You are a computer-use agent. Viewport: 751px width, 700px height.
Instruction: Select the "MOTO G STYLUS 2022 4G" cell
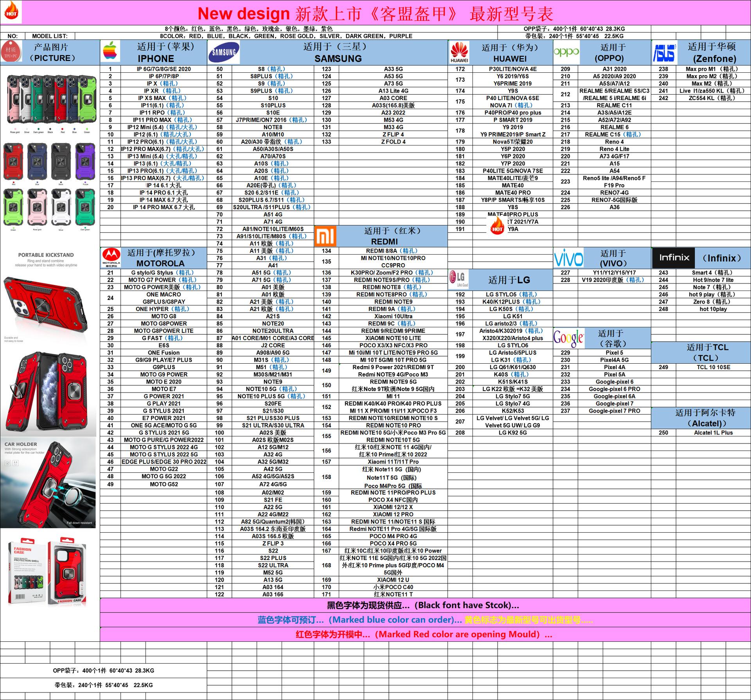click(x=163, y=447)
